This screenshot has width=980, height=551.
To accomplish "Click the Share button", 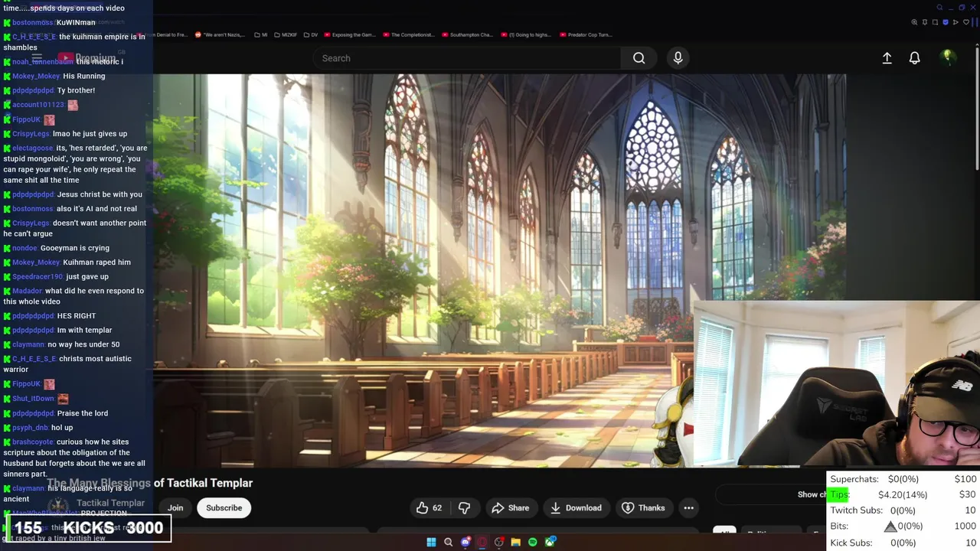I will pyautogui.click(x=510, y=507).
